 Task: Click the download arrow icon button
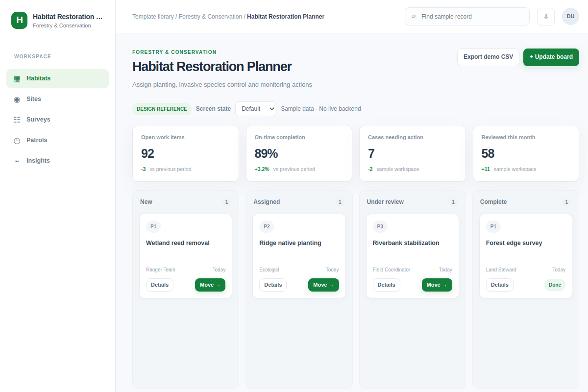pyautogui.click(x=546, y=16)
